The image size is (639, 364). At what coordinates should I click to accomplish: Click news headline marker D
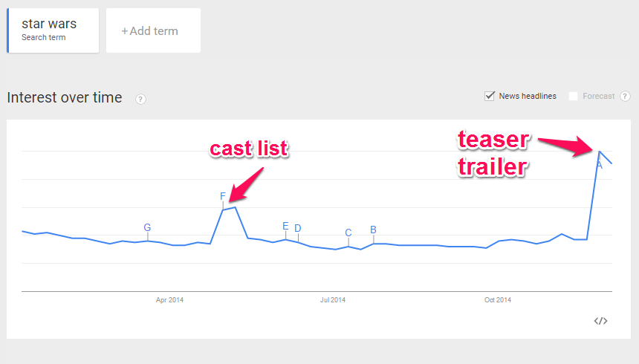[x=298, y=228]
